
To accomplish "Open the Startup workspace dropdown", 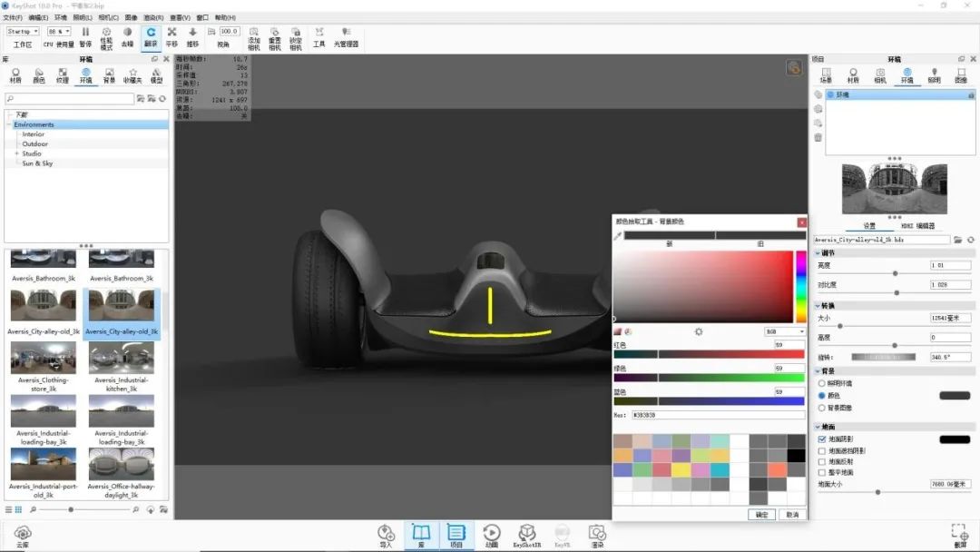I will pos(23,32).
